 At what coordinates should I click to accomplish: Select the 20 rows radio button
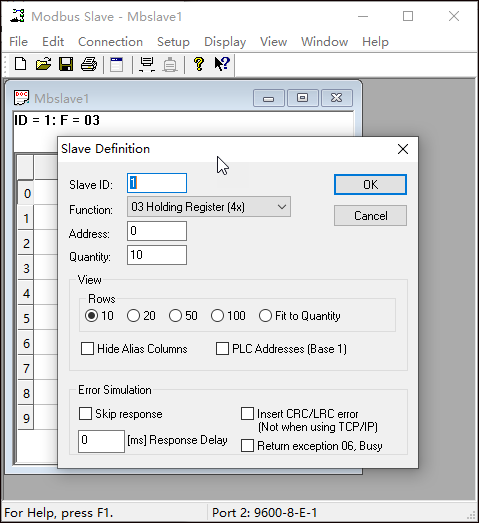(133, 316)
